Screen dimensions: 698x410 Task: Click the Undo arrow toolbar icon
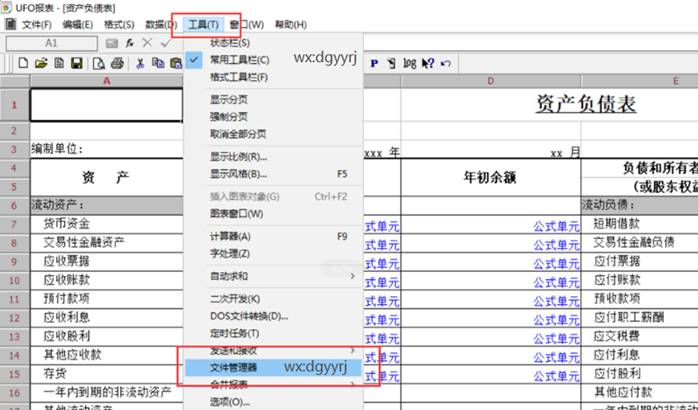tap(445, 63)
